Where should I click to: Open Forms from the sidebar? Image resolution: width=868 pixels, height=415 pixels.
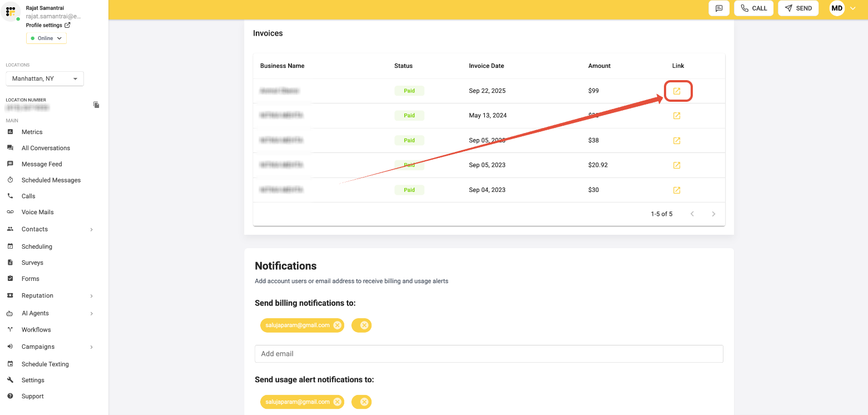click(31, 279)
